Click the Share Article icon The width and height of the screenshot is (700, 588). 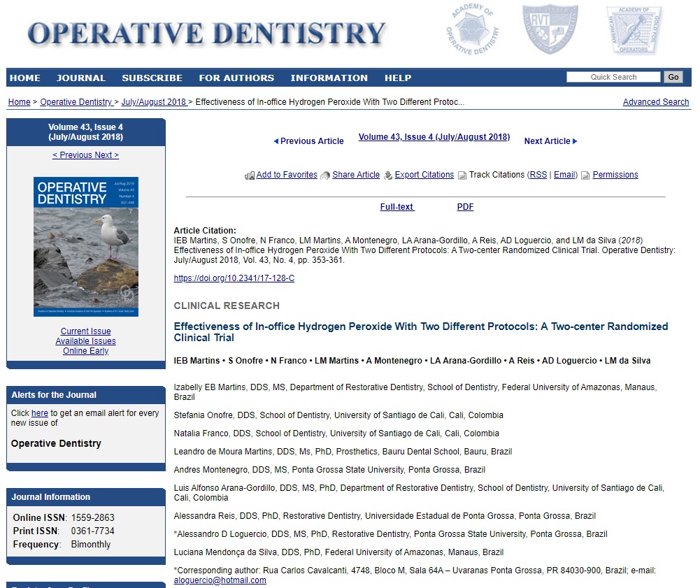pyautogui.click(x=325, y=175)
